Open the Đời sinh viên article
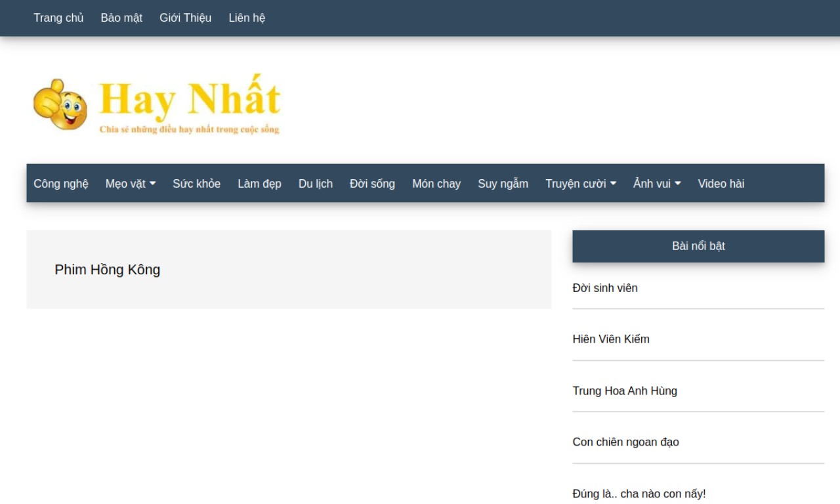Image resolution: width=840 pixels, height=504 pixels. coord(605,288)
